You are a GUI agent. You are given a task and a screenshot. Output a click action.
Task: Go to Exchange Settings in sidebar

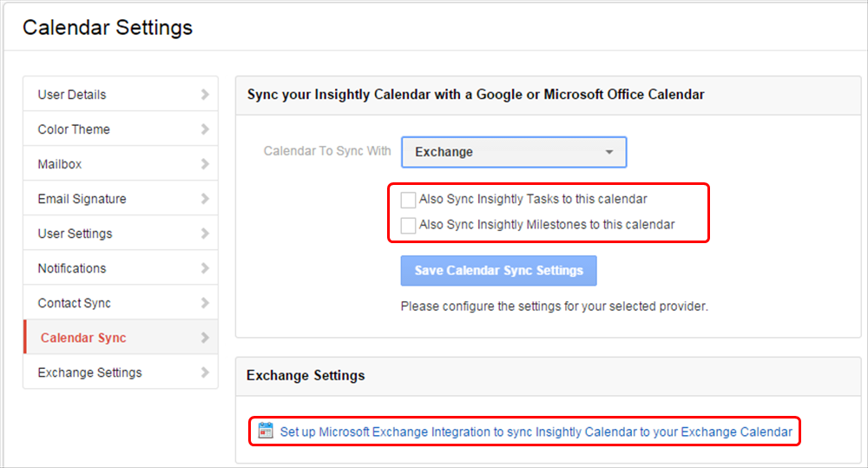pos(121,372)
